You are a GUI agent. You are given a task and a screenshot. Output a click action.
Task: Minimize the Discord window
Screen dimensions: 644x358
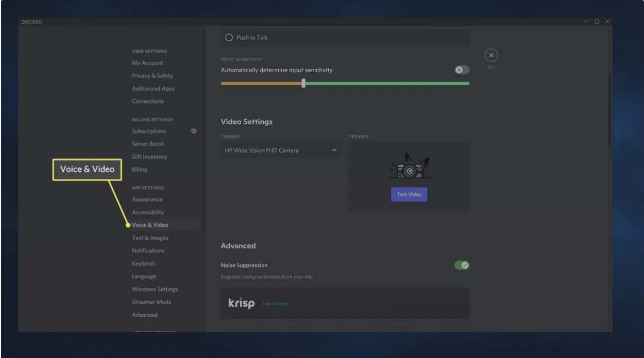pos(586,22)
